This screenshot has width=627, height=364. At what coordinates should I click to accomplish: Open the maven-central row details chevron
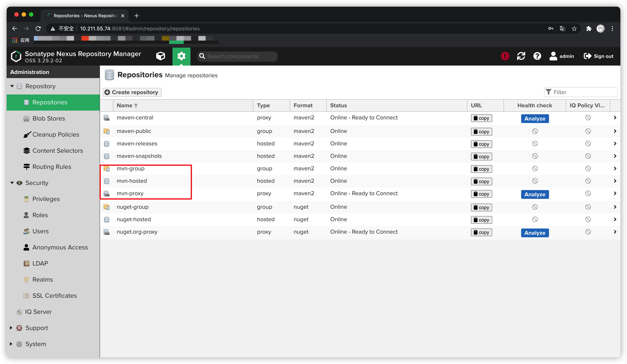pos(615,118)
